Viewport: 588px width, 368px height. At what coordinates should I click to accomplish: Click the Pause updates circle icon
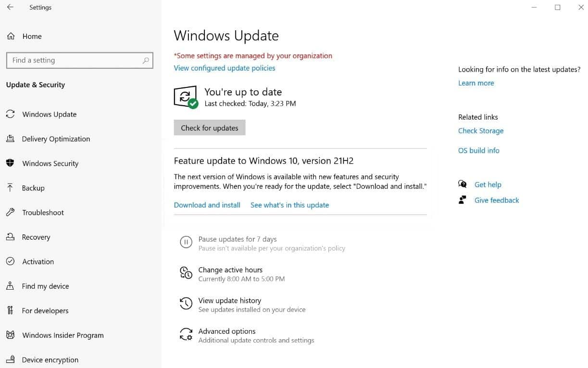186,242
